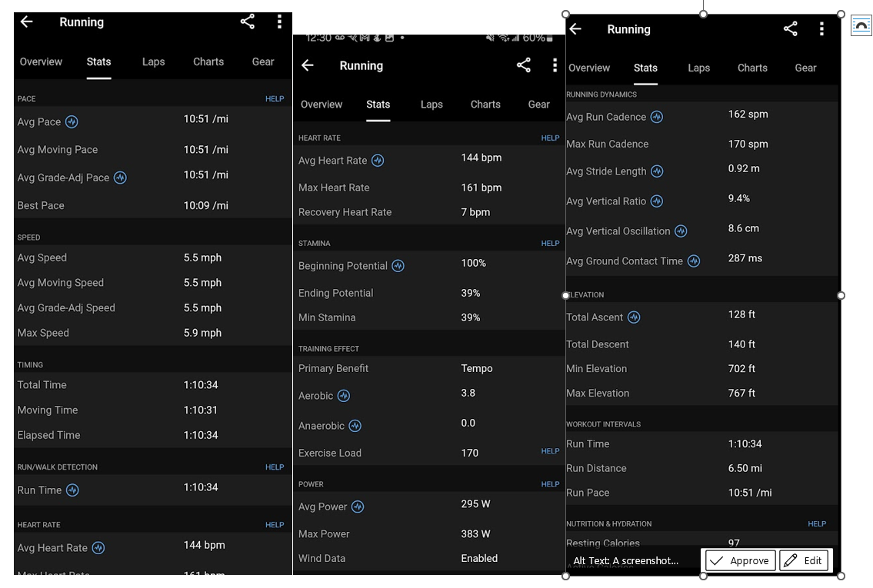Open overflow menu in right Running screen

tap(821, 29)
